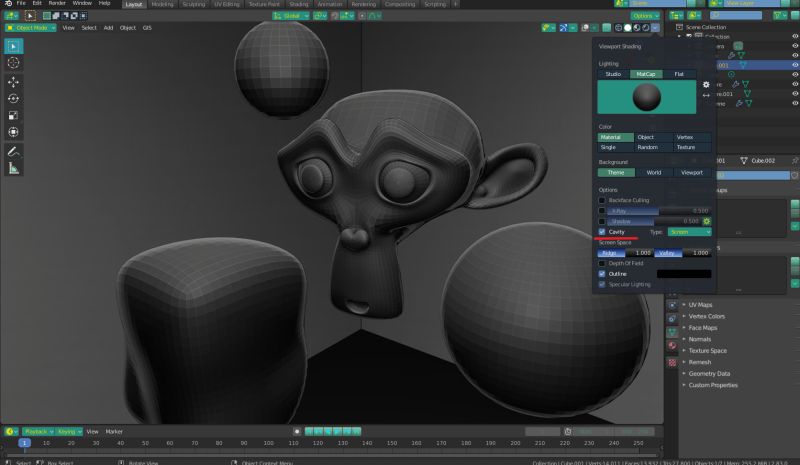The height and width of the screenshot is (465, 800).
Task: Switch to the Sculpting workspace tab
Action: pyautogui.click(x=194, y=4)
